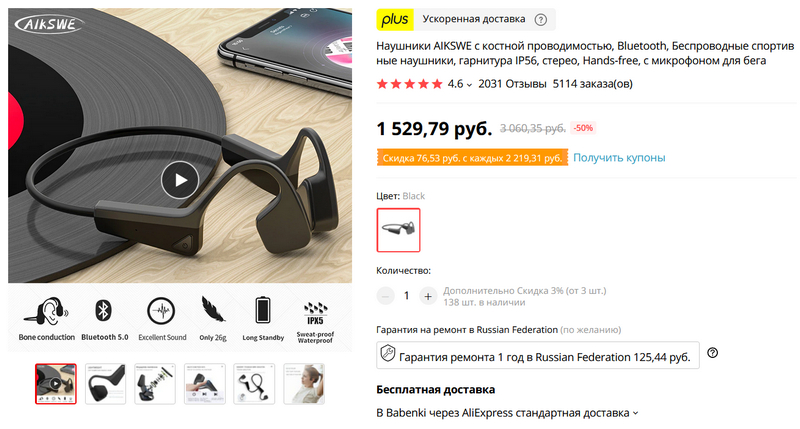Screen dimensions: 800x429
Task: Open the thumbnail of woman wearing headphones
Action: (304, 384)
